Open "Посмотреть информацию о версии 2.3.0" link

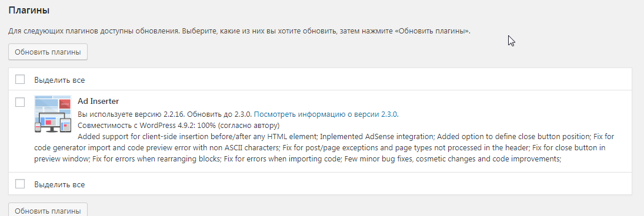click(x=326, y=114)
